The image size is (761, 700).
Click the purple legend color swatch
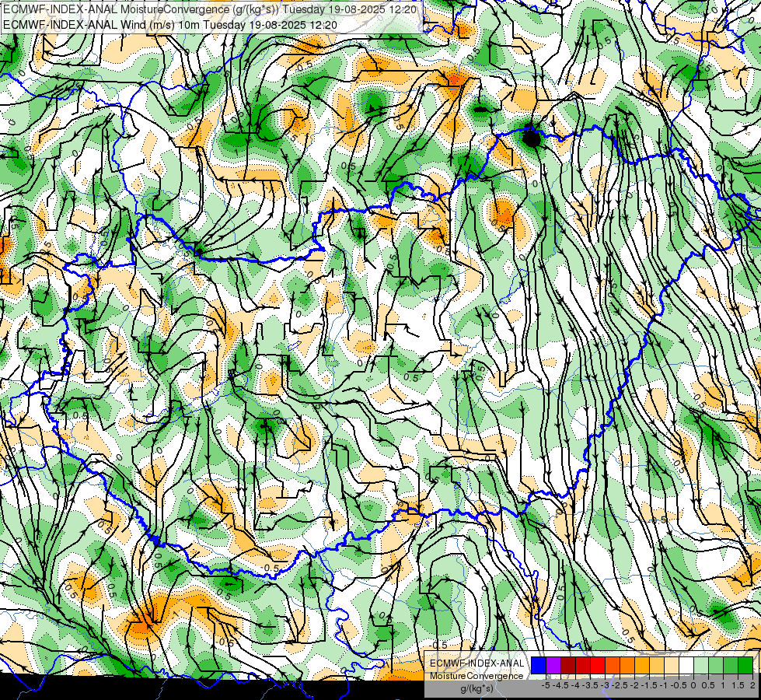click(553, 665)
